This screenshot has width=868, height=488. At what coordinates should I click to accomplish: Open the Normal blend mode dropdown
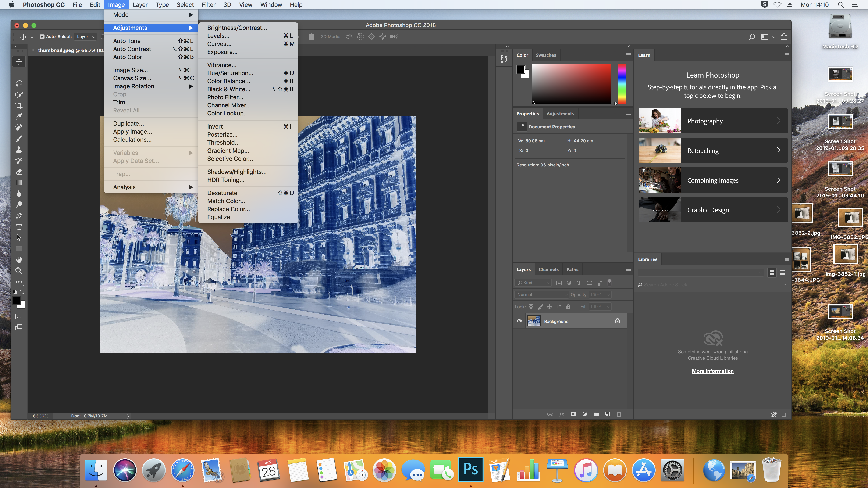[x=541, y=295]
